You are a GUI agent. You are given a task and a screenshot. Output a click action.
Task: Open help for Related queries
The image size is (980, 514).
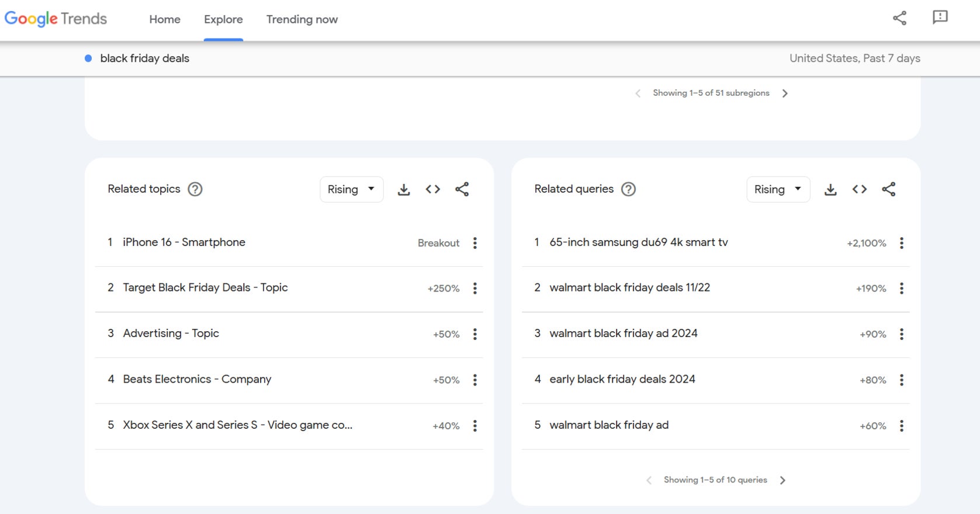point(628,189)
